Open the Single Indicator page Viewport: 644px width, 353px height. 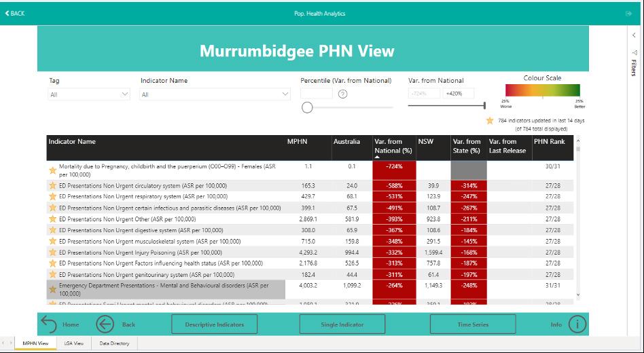point(342,324)
